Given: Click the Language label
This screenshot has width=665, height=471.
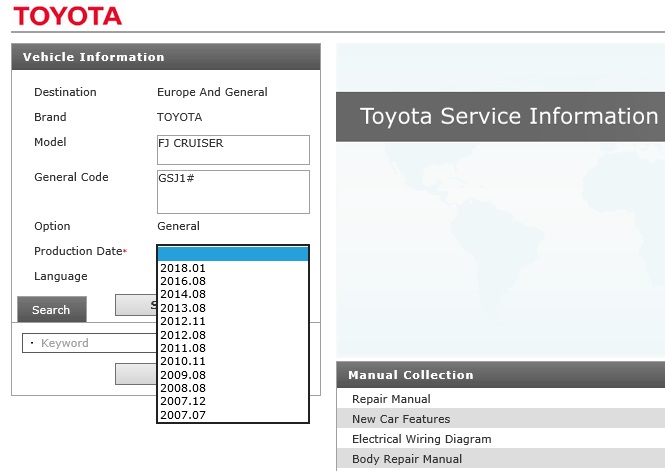Looking at the screenshot, I should pos(61,276).
